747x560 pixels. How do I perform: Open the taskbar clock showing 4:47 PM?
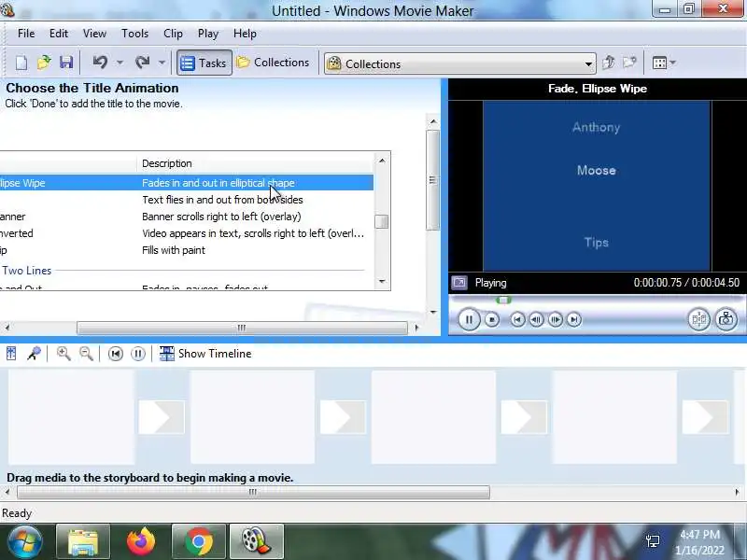(x=699, y=542)
